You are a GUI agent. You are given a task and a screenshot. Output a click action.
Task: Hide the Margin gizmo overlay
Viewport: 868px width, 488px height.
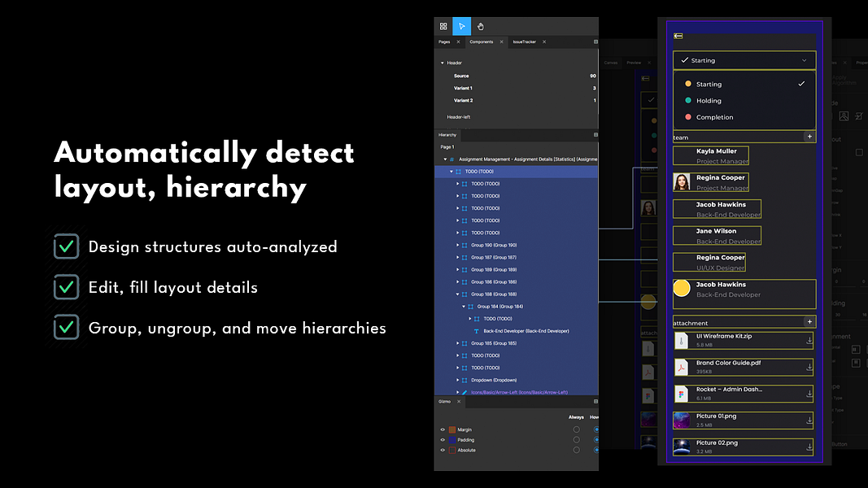[x=443, y=429]
